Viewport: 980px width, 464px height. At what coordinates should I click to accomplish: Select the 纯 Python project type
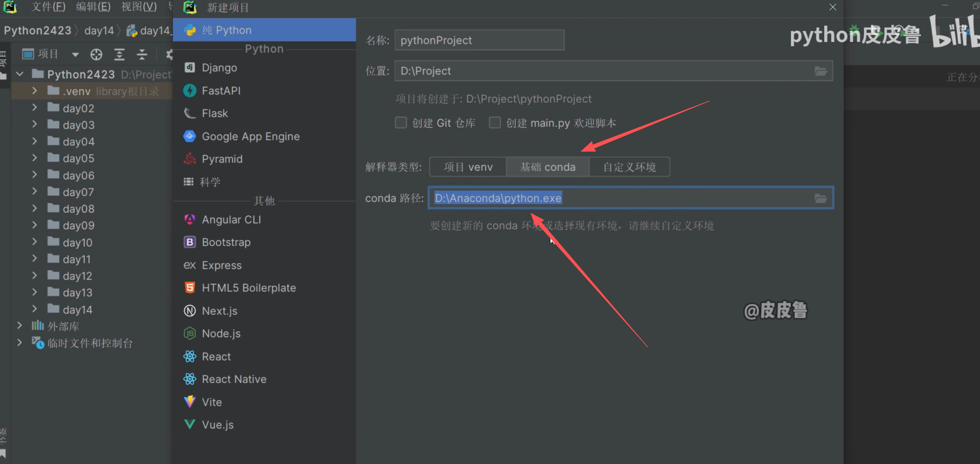pyautogui.click(x=226, y=30)
